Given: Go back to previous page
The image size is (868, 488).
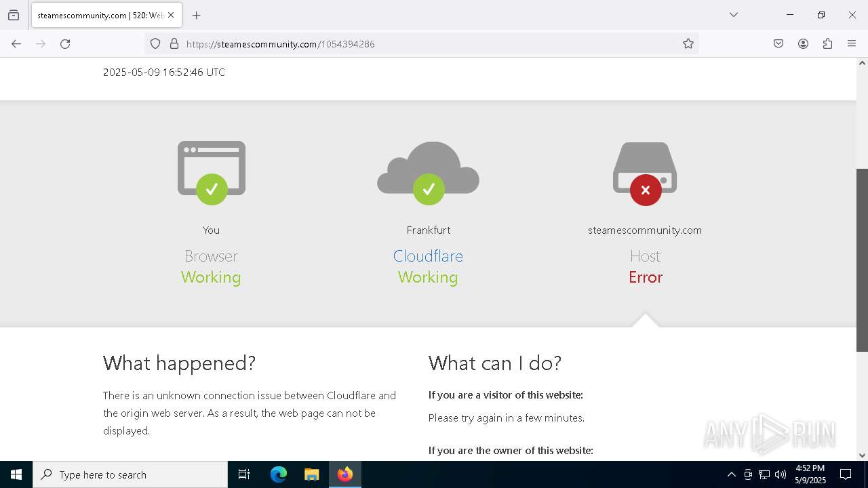Looking at the screenshot, I should click(x=16, y=43).
